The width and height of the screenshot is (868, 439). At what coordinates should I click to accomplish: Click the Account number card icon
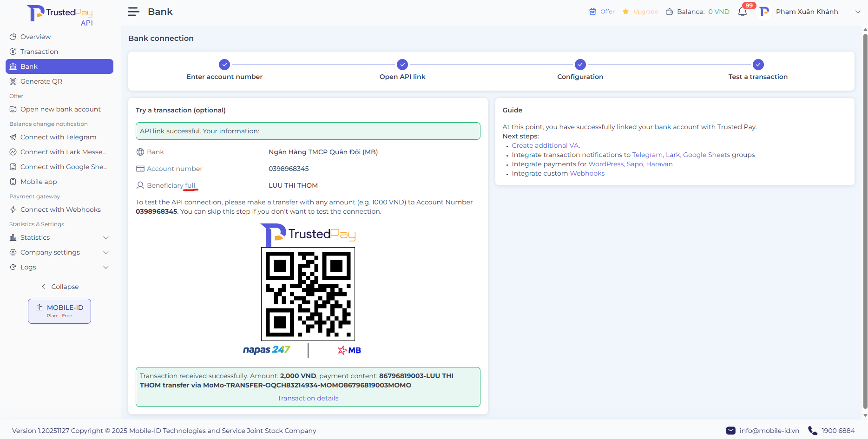pos(140,169)
